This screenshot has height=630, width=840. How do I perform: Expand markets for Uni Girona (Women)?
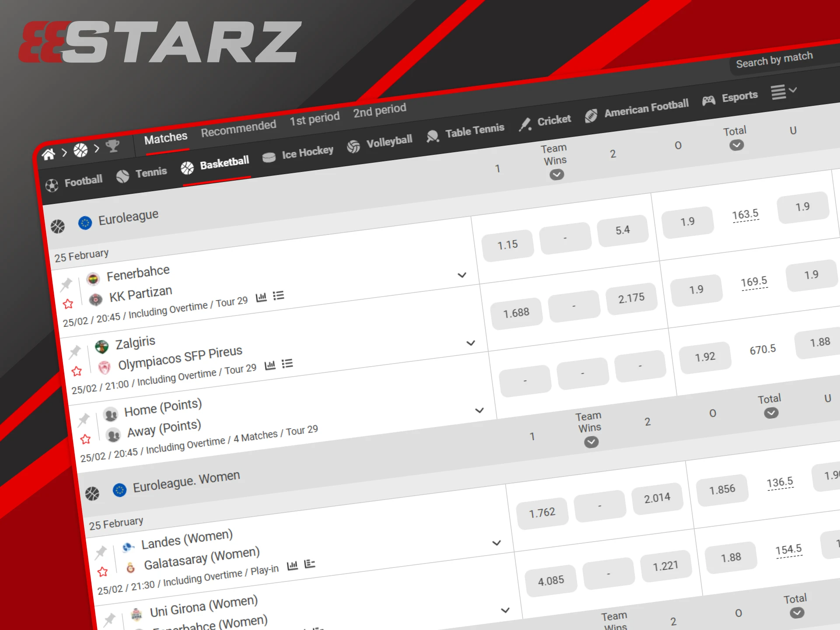point(505,610)
